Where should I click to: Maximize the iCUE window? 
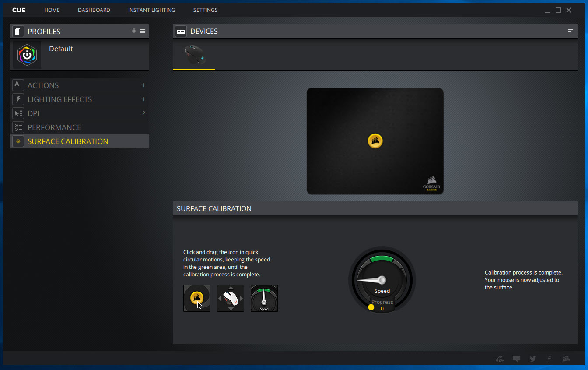tap(558, 10)
